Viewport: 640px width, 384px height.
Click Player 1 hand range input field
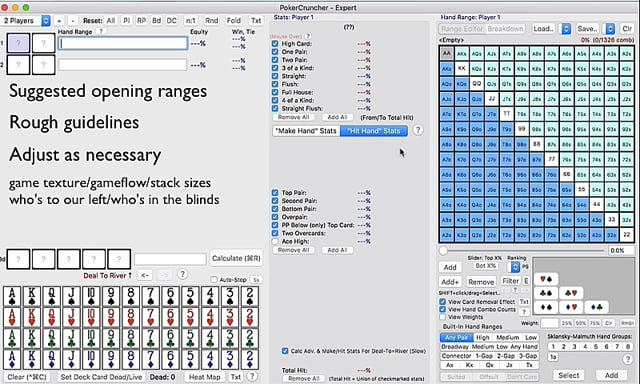pos(123,43)
